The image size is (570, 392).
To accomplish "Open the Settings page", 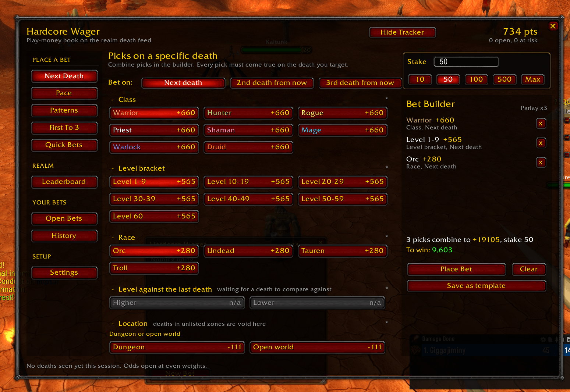I will pos(64,273).
